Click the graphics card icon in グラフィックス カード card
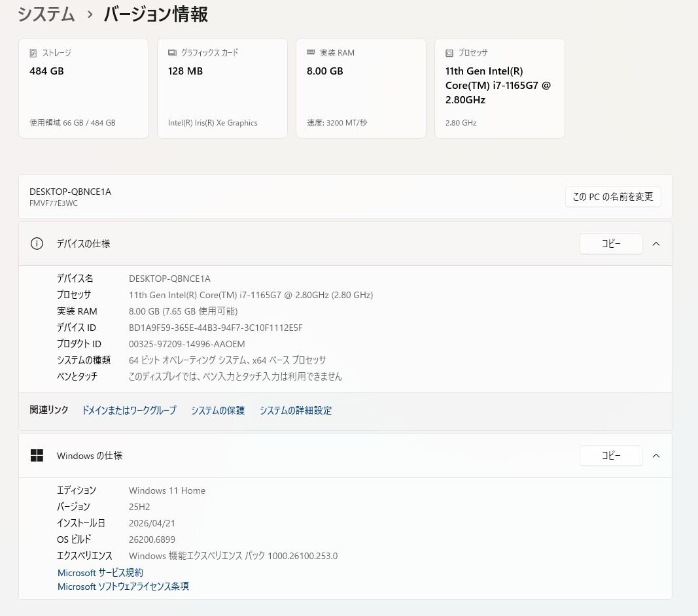 (x=172, y=52)
